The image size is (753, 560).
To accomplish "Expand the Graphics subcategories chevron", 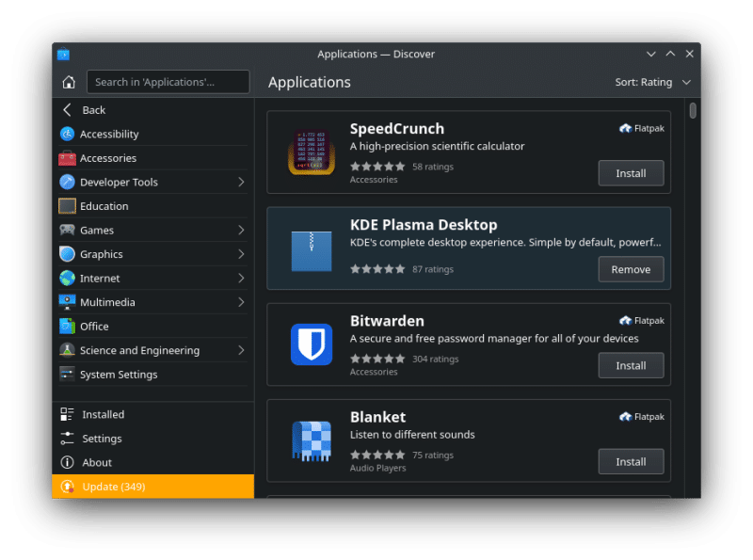I will pos(241,254).
